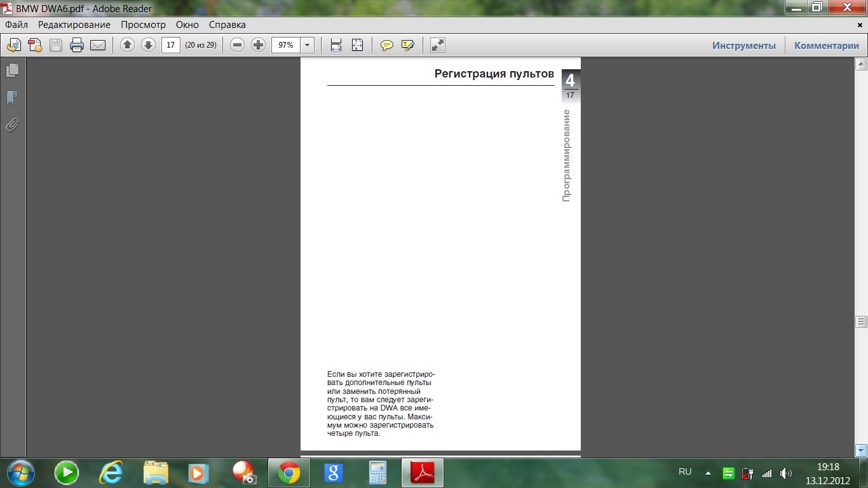Click the vertical scrollbar thumb
868x488 pixels.
[861, 321]
